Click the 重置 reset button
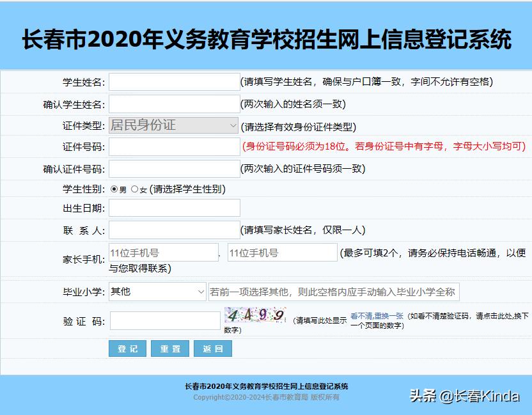 coord(170,348)
